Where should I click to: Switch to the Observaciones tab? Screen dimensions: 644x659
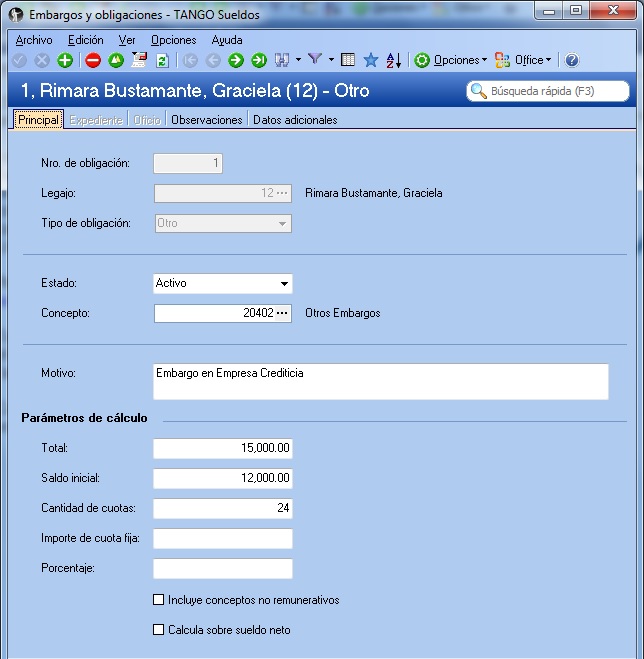(207, 120)
